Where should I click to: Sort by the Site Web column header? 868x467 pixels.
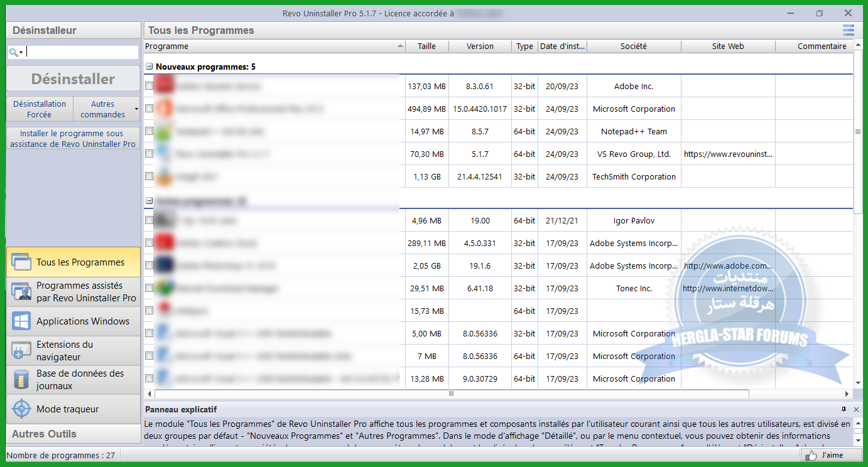pyautogui.click(x=728, y=46)
